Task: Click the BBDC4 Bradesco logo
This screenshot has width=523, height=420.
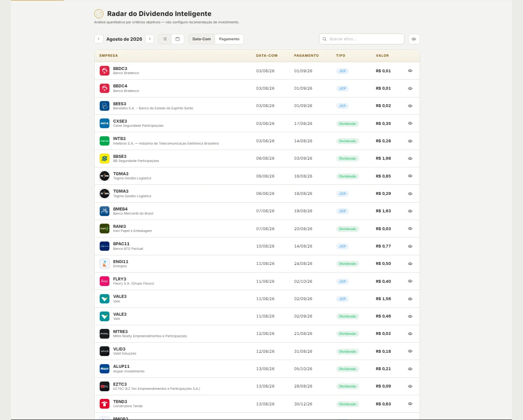Action: tap(104, 88)
